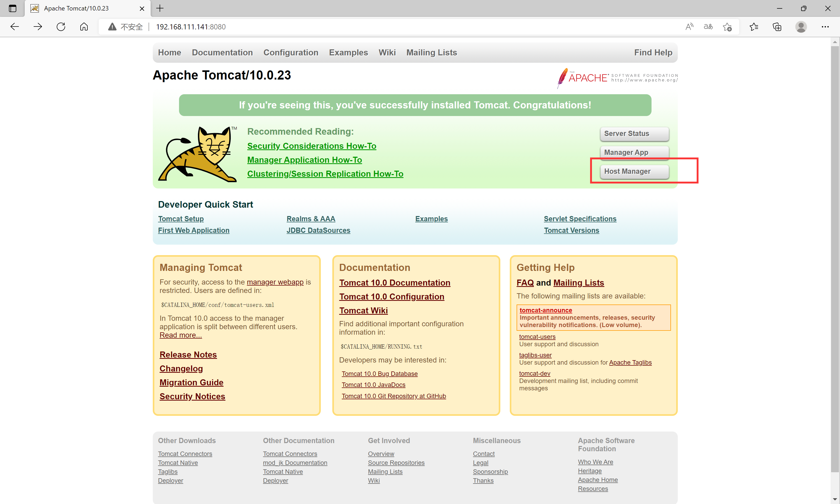
Task: Click the Apache Software Foundation logo
Action: tap(617, 78)
